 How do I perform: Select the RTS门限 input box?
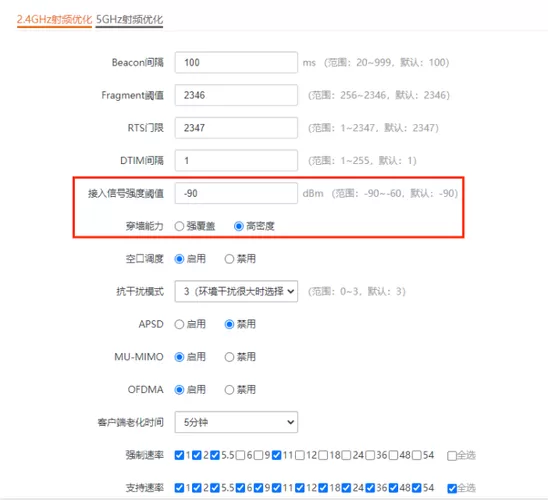(236, 128)
